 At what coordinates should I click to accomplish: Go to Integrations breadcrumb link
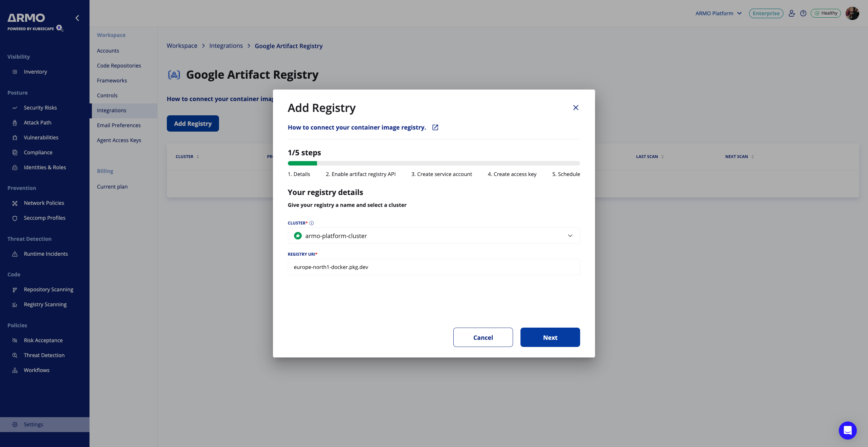pyautogui.click(x=226, y=46)
